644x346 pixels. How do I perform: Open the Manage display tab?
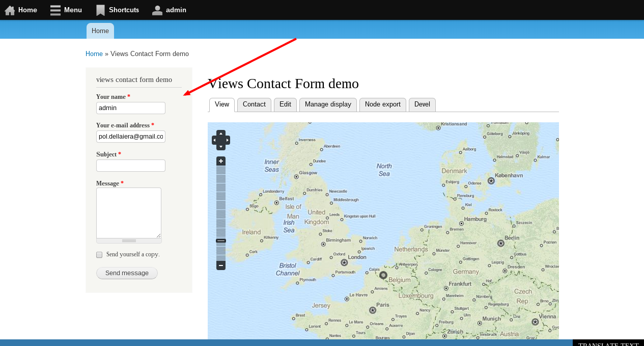click(328, 104)
